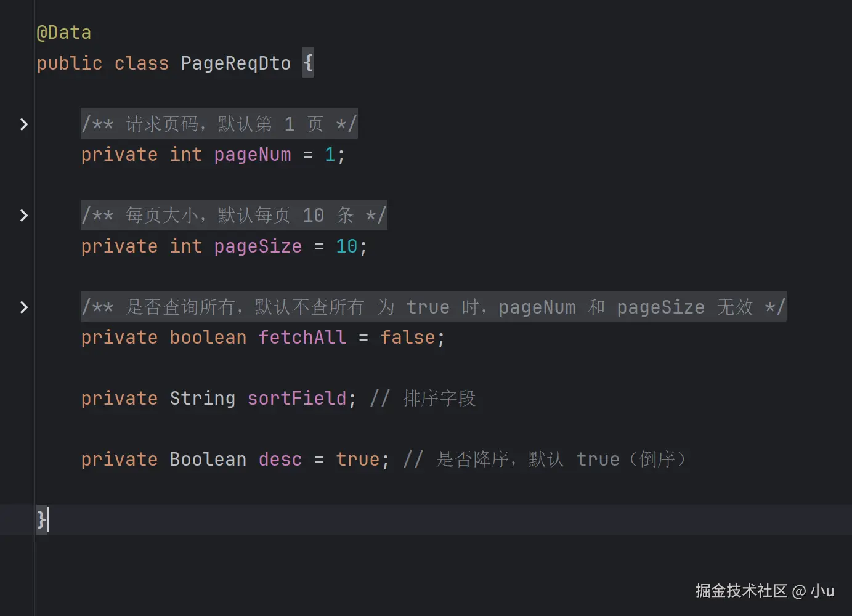Click the pageSize field name
Image resolution: width=852 pixels, height=616 pixels.
pyautogui.click(x=258, y=246)
